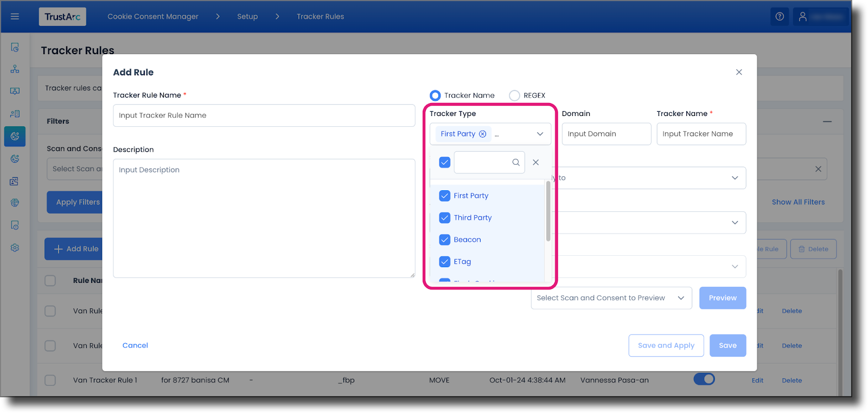
Task: Click the Description text area
Action: (264, 218)
